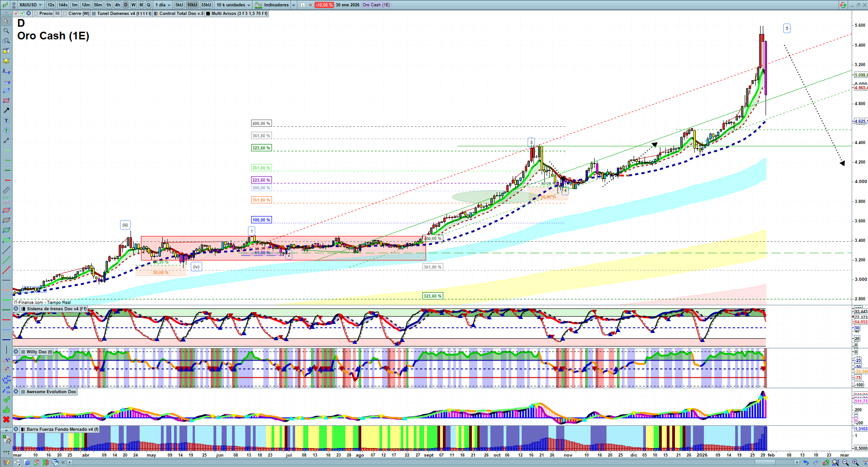
Task: Select the ruler measurement tool
Action: [x=6, y=190]
